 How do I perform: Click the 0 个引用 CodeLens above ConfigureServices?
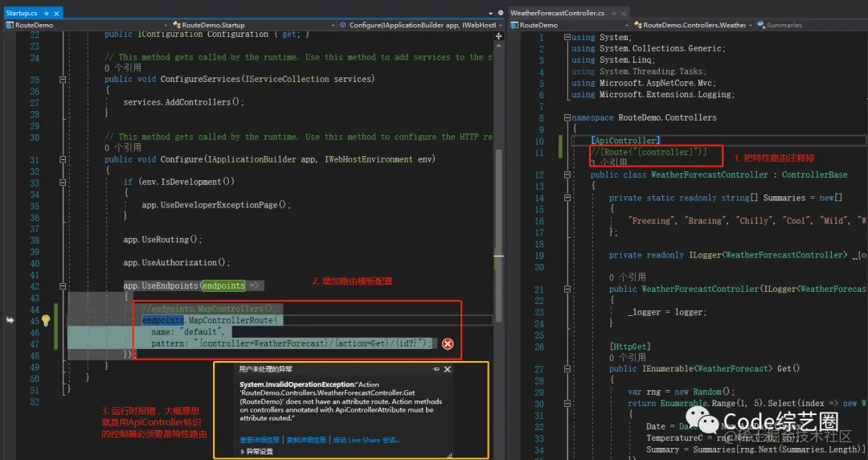point(123,68)
